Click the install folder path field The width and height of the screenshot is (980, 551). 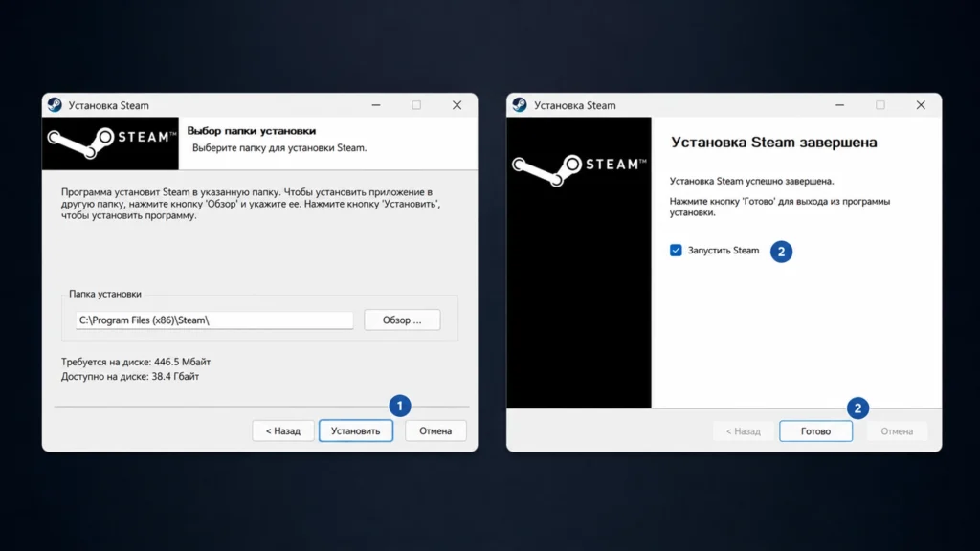click(214, 320)
